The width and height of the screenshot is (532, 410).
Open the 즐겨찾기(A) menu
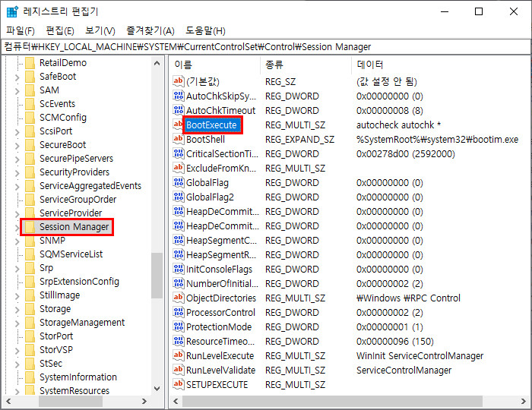[150, 31]
